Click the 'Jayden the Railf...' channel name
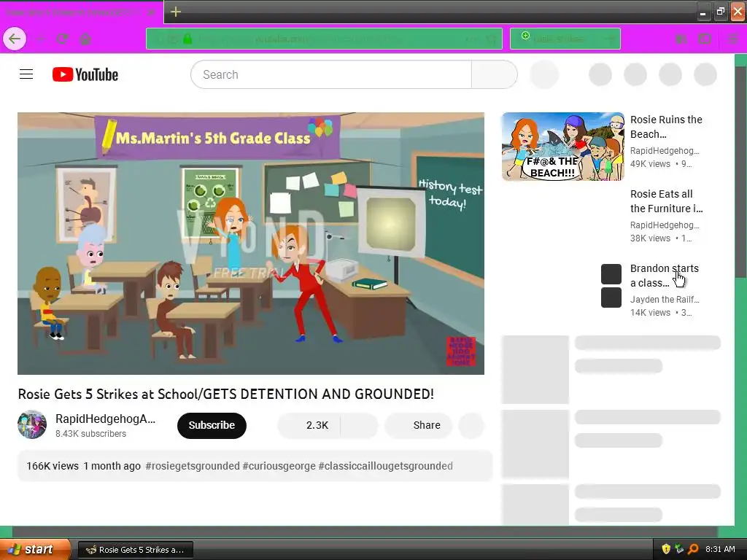 (x=665, y=299)
